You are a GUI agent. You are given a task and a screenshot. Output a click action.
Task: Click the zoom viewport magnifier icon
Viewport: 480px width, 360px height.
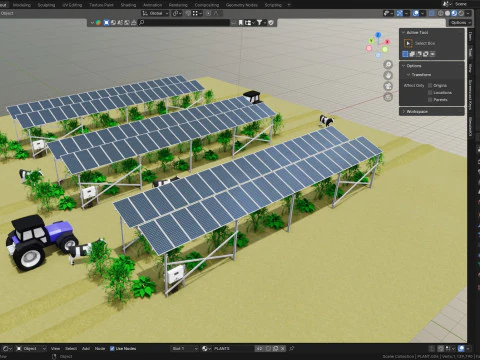pyautogui.click(x=388, y=64)
